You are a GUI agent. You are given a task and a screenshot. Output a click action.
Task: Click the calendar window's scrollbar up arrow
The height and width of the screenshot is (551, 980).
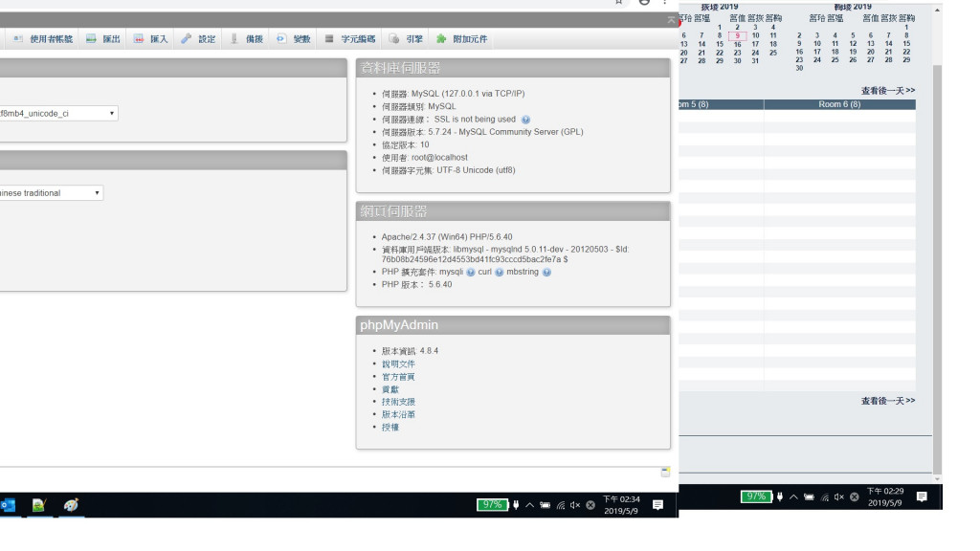click(x=937, y=10)
